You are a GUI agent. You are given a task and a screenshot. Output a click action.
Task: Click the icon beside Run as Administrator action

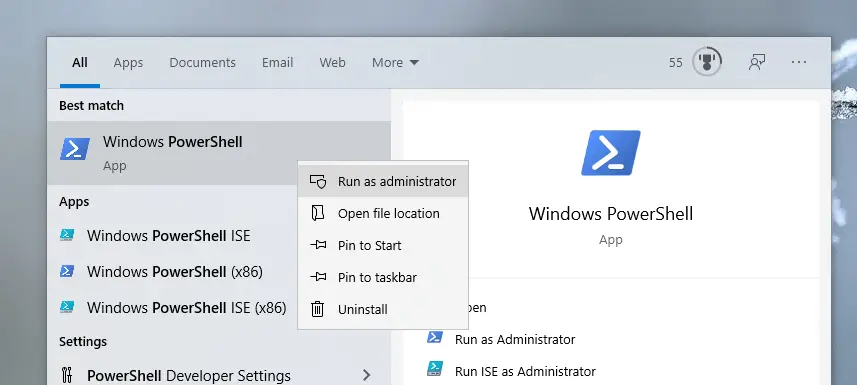(x=435, y=337)
